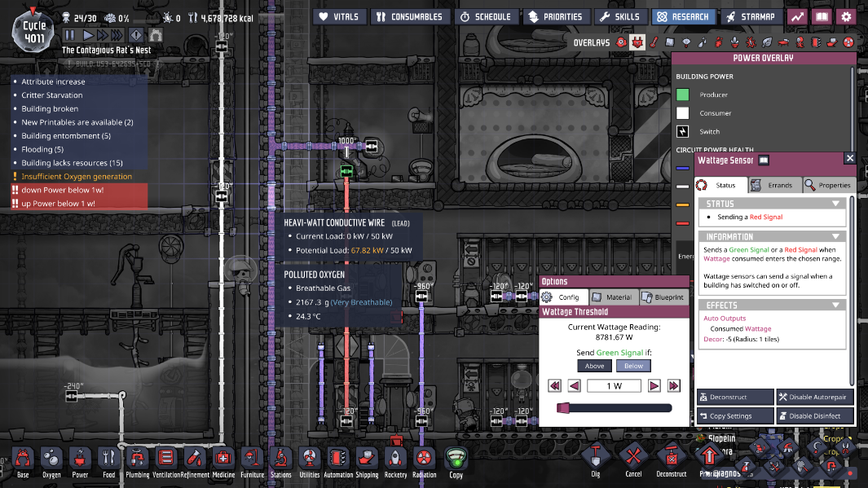
Task: Collapse the STATUS section
Action: click(835, 204)
